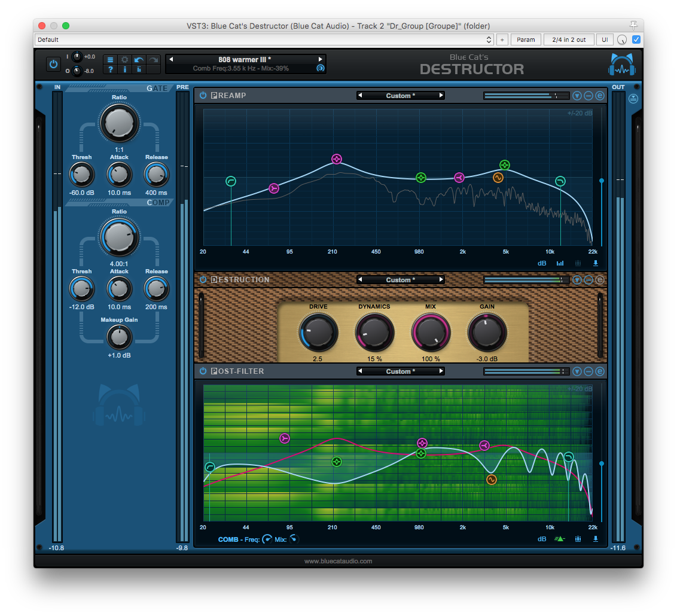Disable the Destruction section power switch
677x616 pixels.
pos(202,279)
